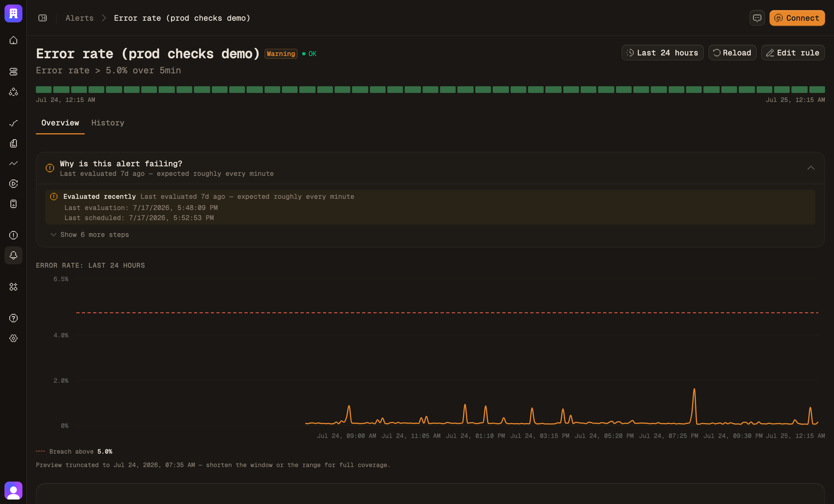Screen dimensions: 834x504
Task: Click the first green status bar segment
Action: (44, 89)
